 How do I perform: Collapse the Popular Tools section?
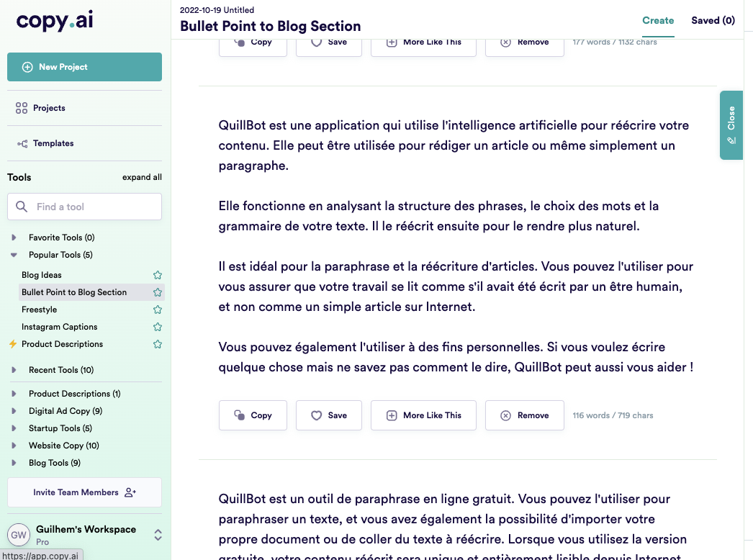tap(14, 255)
